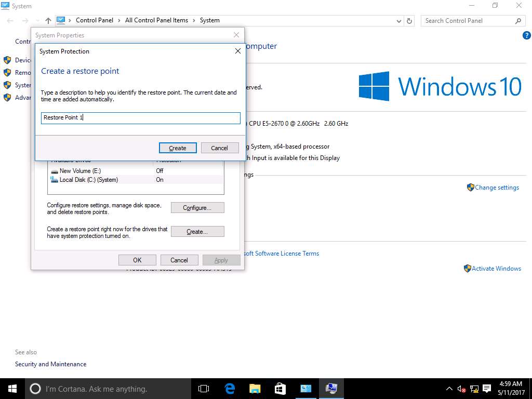The width and height of the screenshot is (532, 399).
Task: Click the network tray icon
Action: [474, 389]
